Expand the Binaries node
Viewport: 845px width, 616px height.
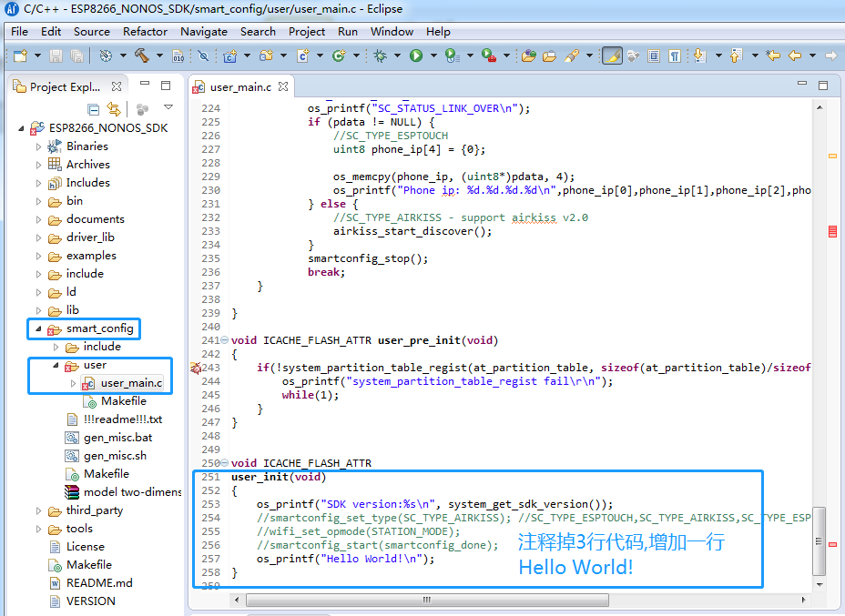point(38,146)
